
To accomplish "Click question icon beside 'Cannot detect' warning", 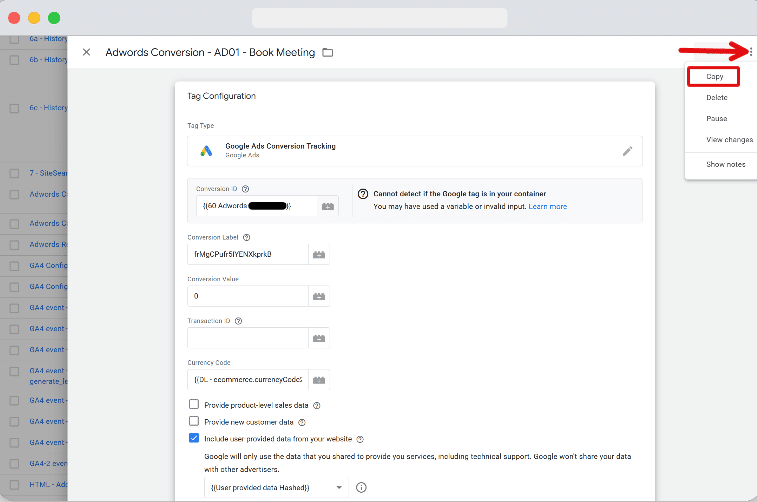I will (x=363, y=194).
